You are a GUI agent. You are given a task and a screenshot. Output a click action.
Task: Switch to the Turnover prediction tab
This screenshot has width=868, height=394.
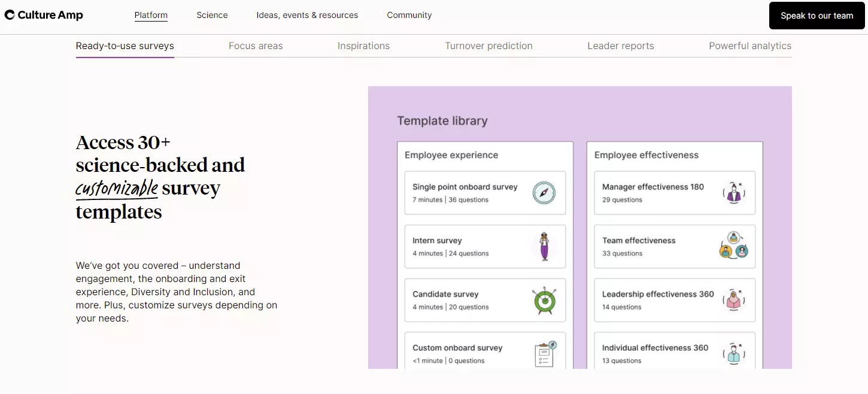coord(488,46)
